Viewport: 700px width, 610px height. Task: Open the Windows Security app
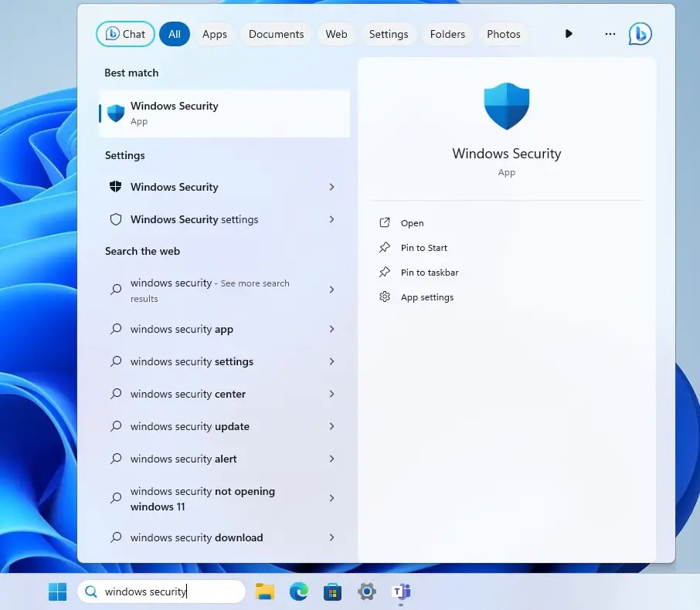tap(412, 223)
